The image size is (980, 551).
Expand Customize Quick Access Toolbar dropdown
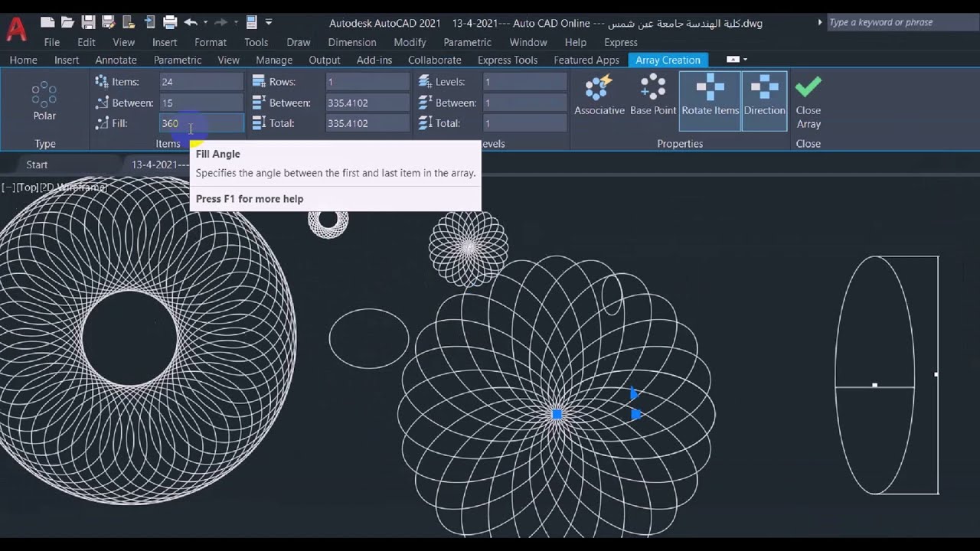[x=269, y=23]
